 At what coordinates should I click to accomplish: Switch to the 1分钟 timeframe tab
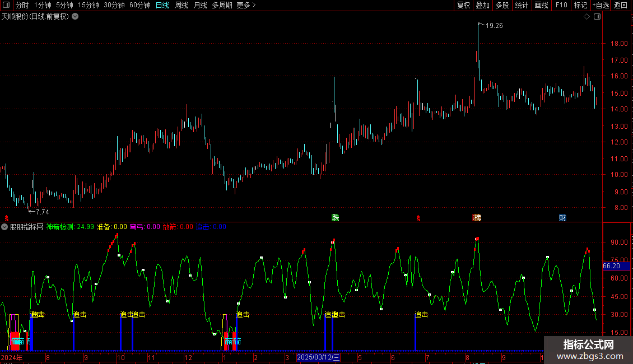point(43,5)
